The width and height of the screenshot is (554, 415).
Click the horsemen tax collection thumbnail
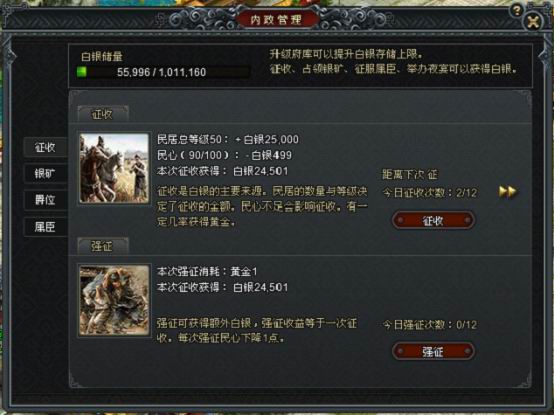(114, 168)
